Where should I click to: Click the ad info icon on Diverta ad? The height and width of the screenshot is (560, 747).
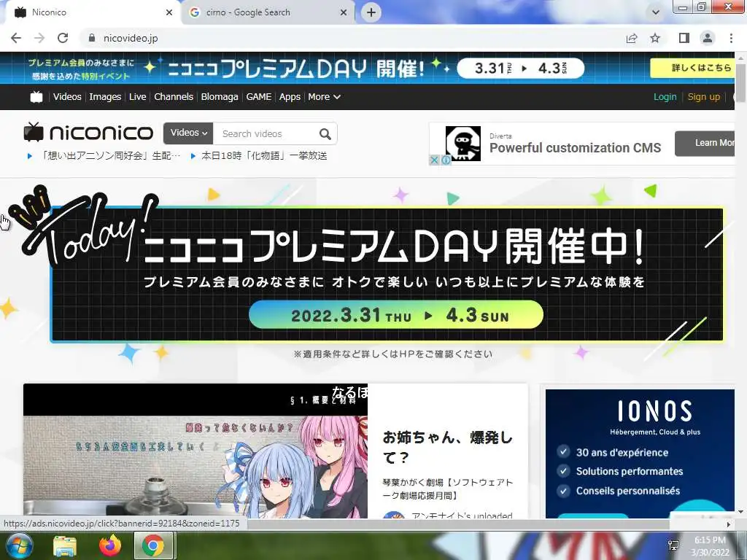coord(446,160)
